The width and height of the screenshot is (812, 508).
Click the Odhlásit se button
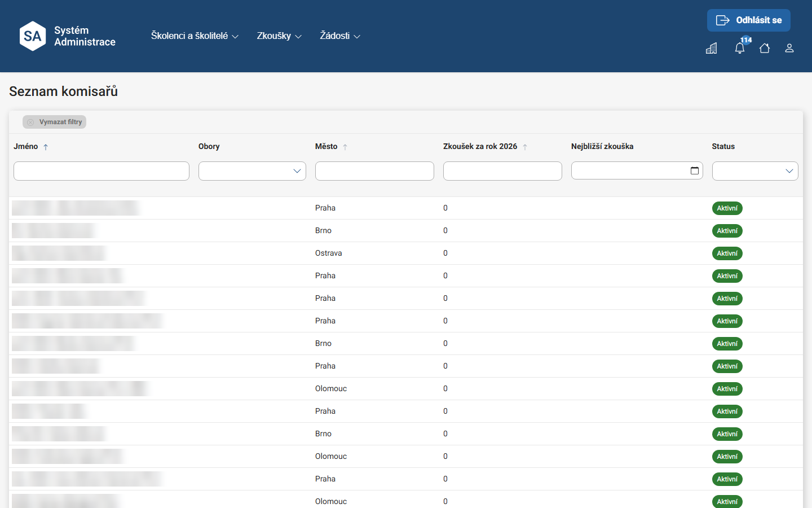click(749, 20)
